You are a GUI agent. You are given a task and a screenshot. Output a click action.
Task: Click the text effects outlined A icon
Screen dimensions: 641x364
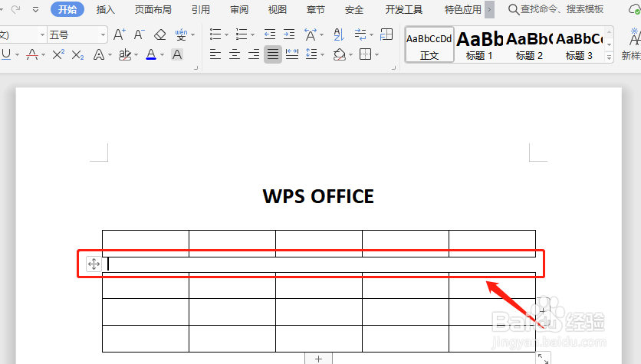[x=99, y=54]
